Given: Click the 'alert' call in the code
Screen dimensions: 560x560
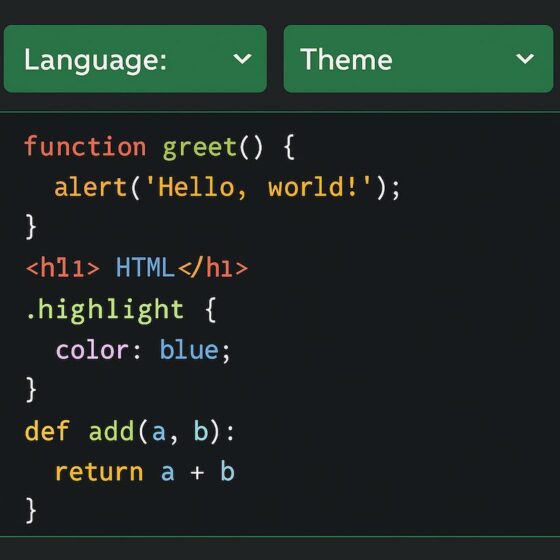Looking at the screenshot, I should tap(90, 187).
